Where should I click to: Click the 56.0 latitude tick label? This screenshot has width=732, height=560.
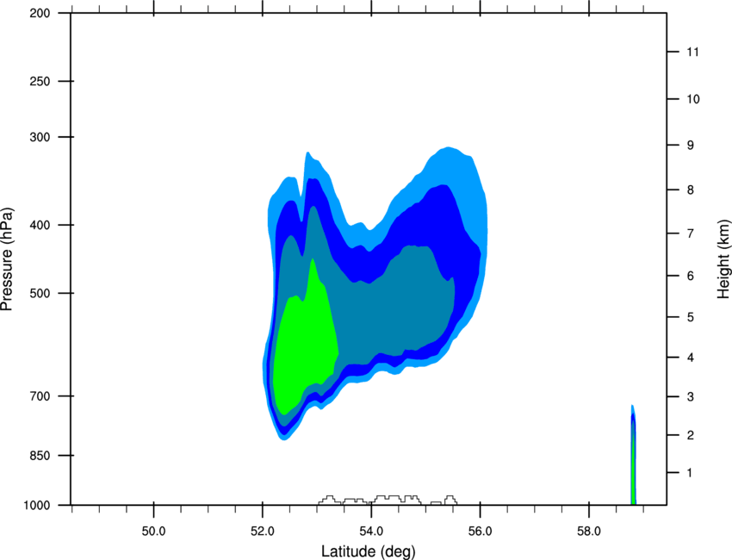(x=480, y=532)
